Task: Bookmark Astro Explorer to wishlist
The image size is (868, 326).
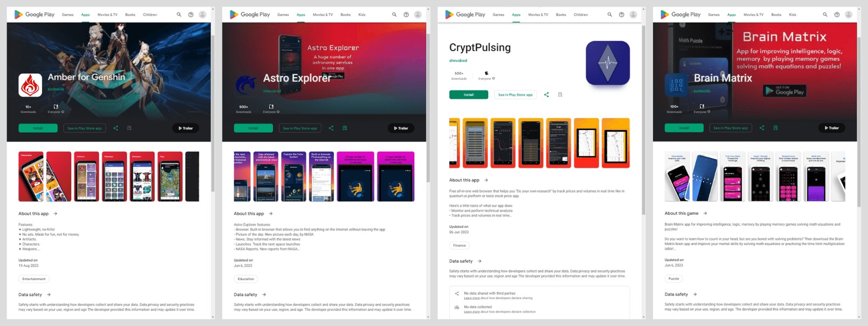Action: [345, 128]
